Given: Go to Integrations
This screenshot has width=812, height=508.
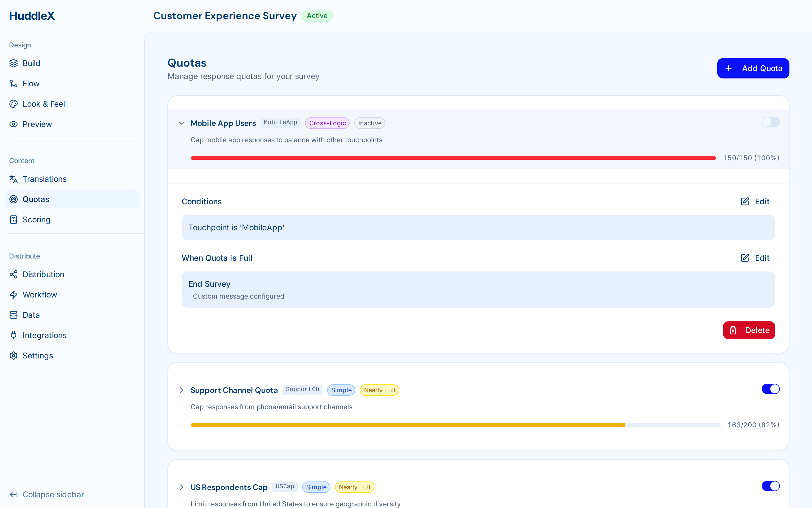Looking at the screenshot, I should (x=72, y=335).
